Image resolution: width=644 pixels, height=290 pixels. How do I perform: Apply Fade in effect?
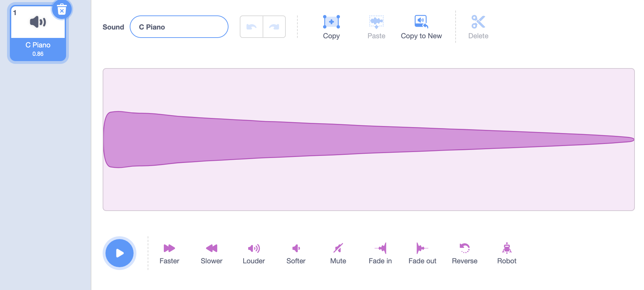pos(380,249)
